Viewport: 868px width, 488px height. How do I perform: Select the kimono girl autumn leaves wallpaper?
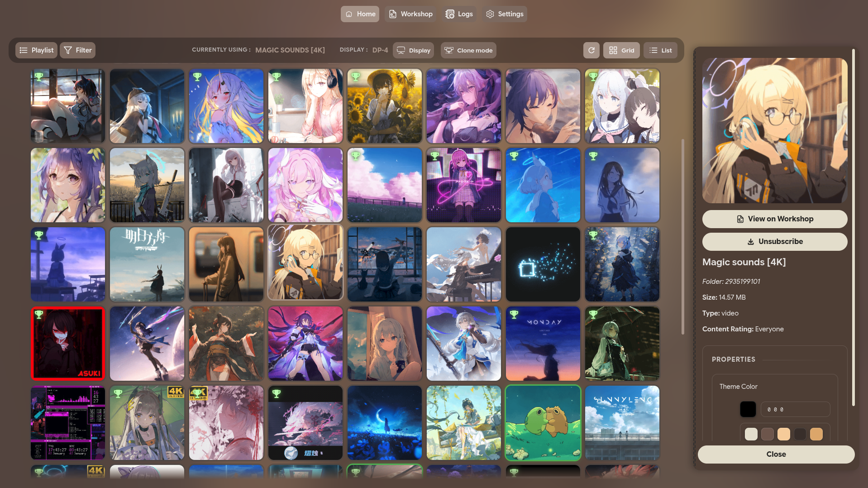click(x=226, y=344)
